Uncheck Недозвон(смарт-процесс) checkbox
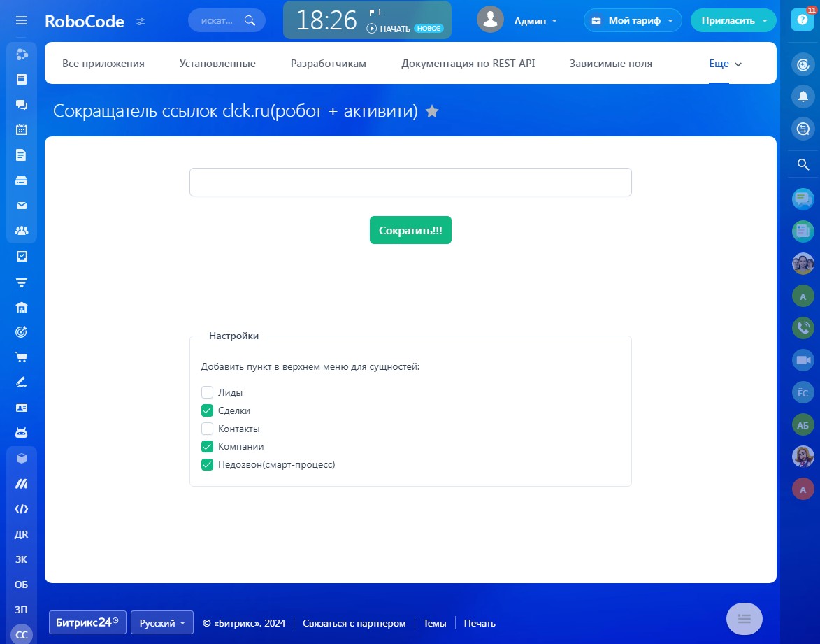The width and height of the screenshot is (820, 644). 207,464
